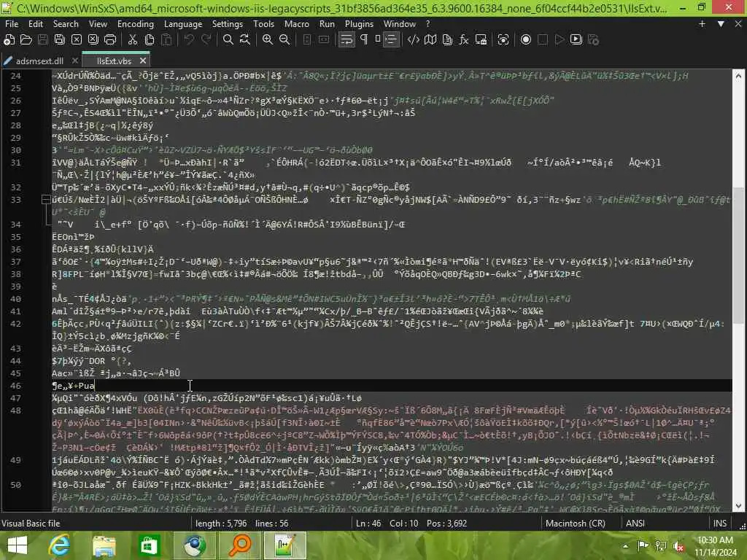Image resolution: width=747 pixels, height=560 pixels.
Task: Cut selection with the scissors icon
Action: [133, 40]
